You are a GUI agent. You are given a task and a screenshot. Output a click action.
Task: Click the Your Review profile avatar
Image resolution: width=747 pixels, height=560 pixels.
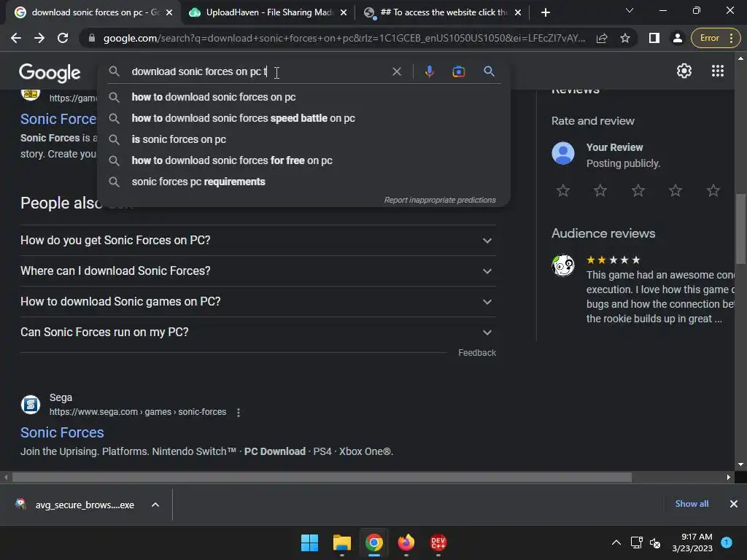pos(563,153)
